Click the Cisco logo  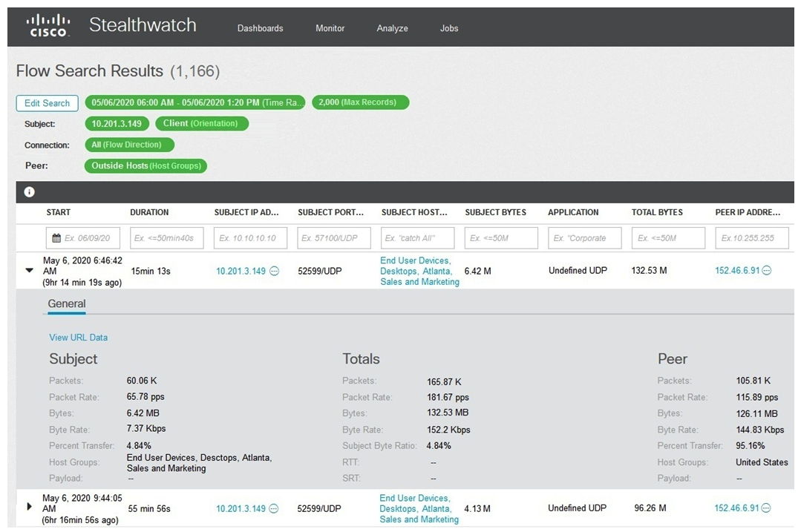(48, 25)
